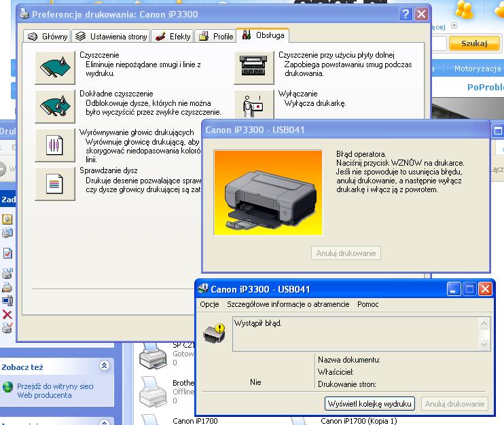
Task: Click the Szukaj search button
Action: [474, 43]
